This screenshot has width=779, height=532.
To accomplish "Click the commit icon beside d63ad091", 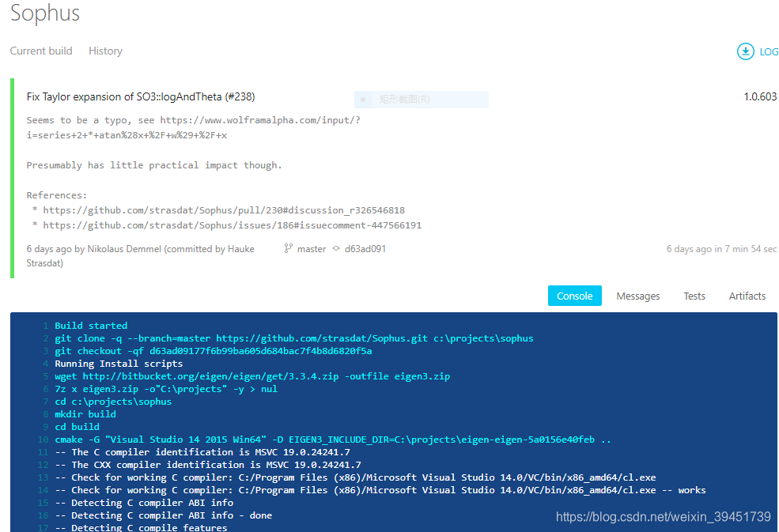I will point(336,248).
